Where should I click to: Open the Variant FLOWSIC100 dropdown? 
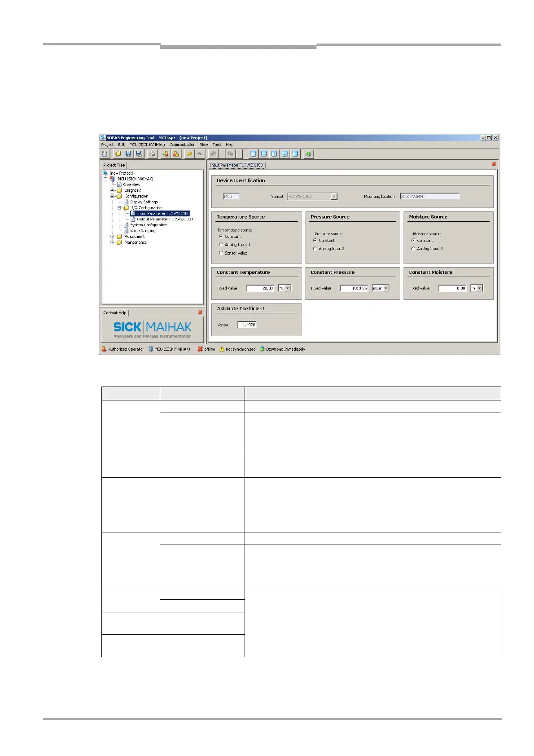(334, 196)
